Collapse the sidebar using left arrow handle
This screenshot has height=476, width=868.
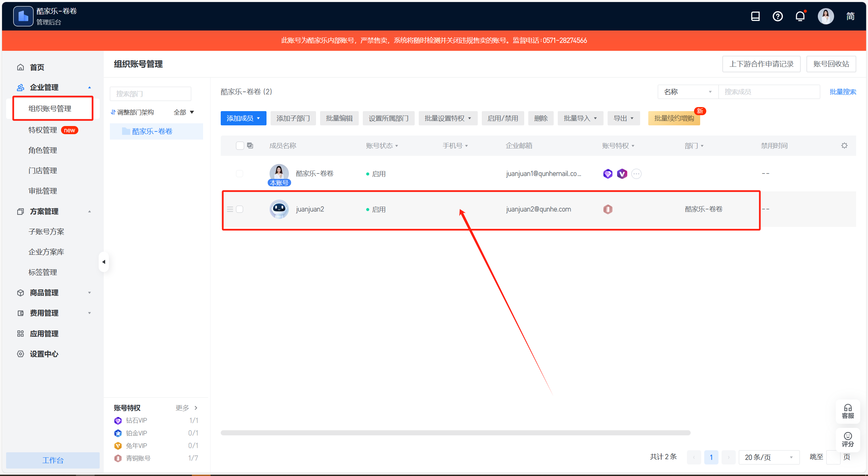click(104, 262)
